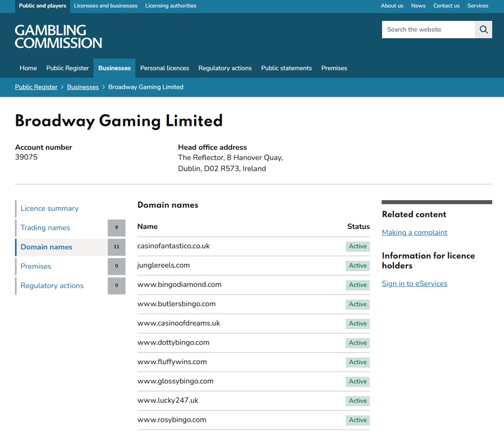Select domain www.lucky247.uk
504x439 pixels.
coord(168,400)
